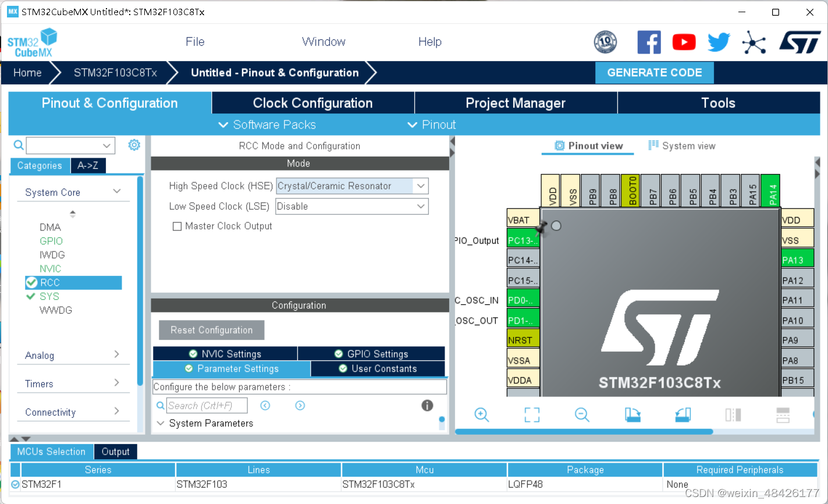Go to next search result arrow
The height and width of the screenshot is (504, 828).
point(300,406)
